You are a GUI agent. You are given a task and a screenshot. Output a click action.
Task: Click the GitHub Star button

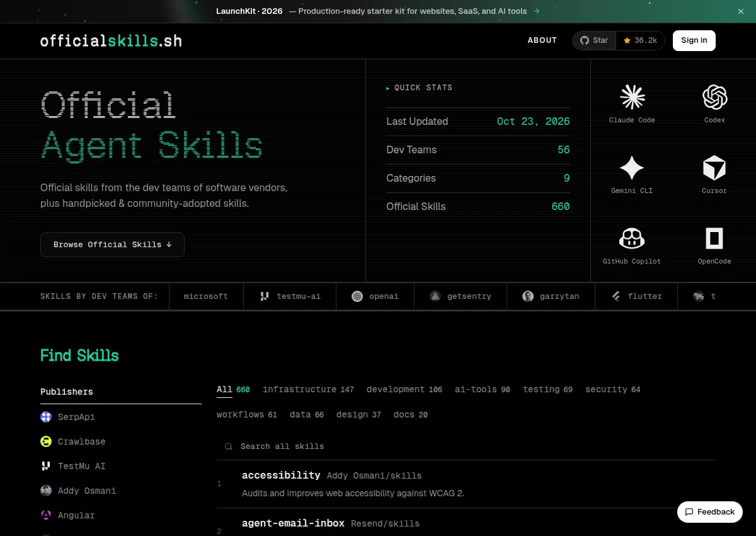[x=594, y=40]
